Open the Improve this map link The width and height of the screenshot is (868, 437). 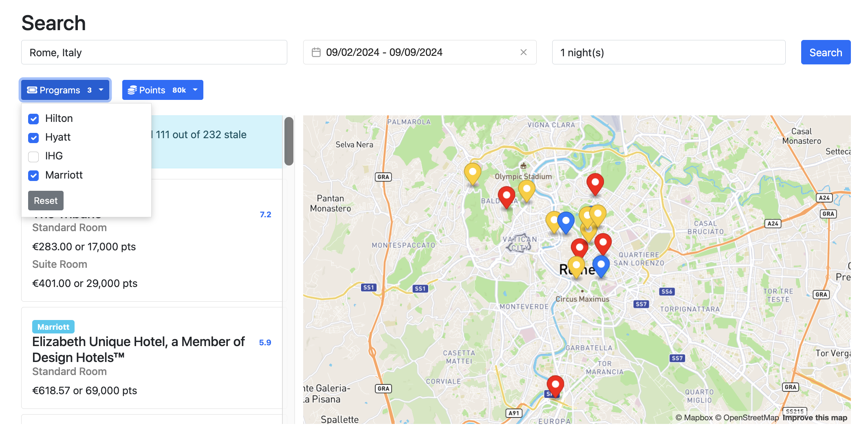pos(814,417)
